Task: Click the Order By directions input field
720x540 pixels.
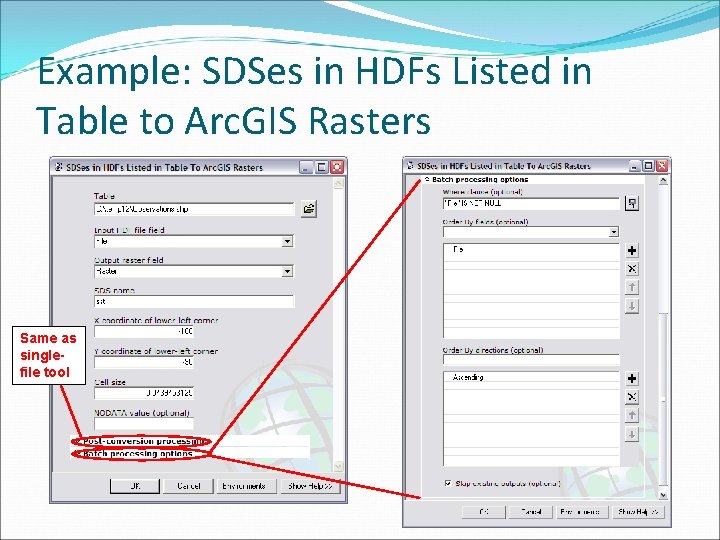Action: [531, 360]
